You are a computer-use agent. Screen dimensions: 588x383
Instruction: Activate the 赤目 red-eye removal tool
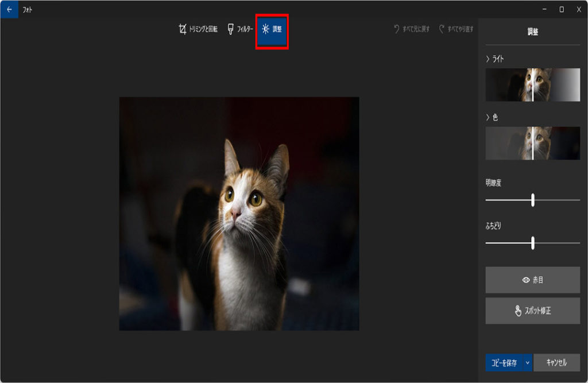point(532,280)
